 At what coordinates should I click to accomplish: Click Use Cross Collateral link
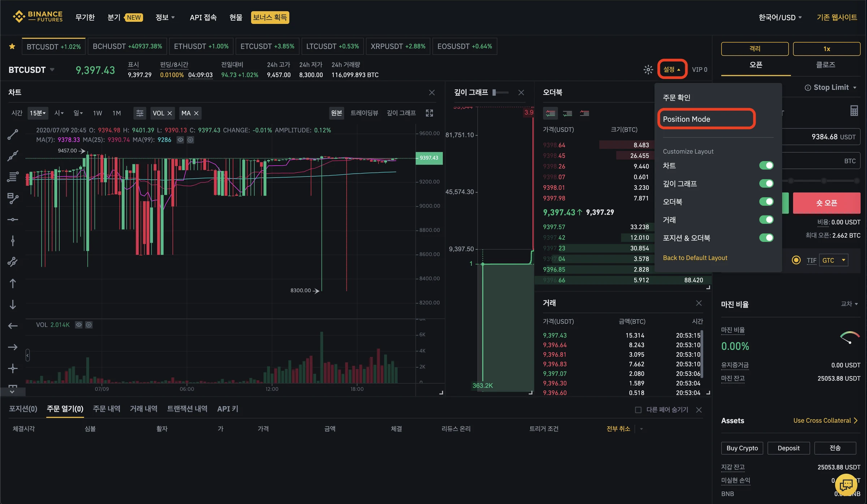[x=825, y=420]
